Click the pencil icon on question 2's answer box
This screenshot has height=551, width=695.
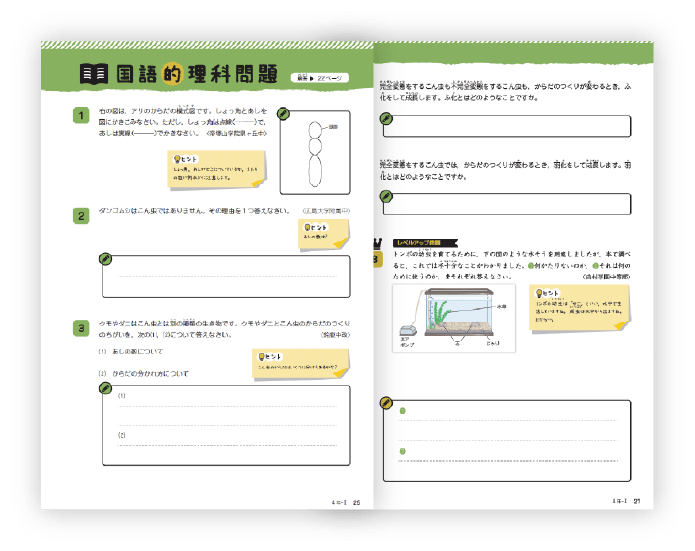pyautogui.click(x=105, y=258)
